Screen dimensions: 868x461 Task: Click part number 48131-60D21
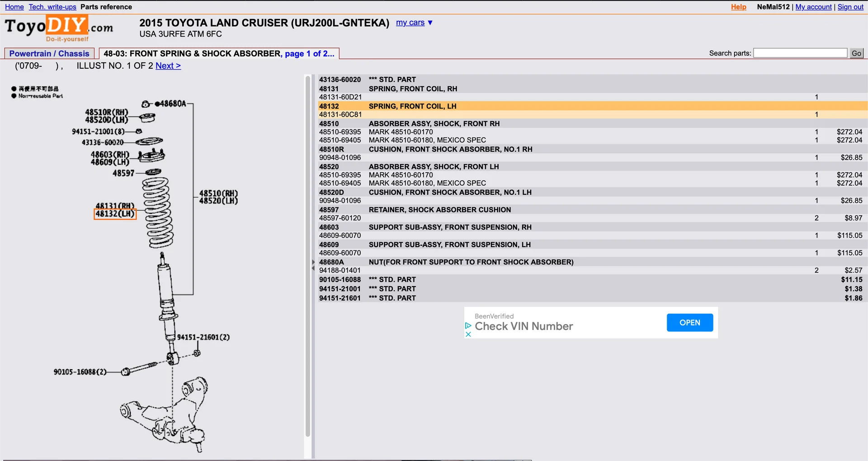click(x=340, y=97)
